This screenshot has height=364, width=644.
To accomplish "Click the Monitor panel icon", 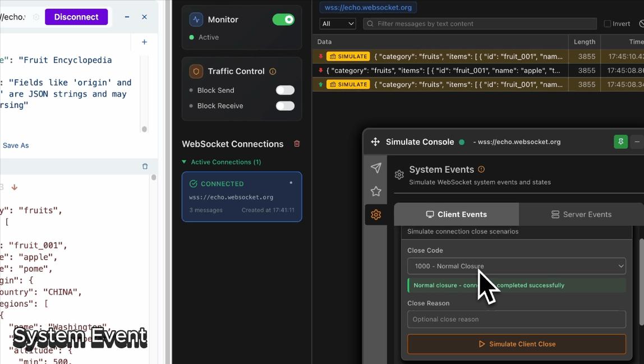I will click(x=196, y=19).
